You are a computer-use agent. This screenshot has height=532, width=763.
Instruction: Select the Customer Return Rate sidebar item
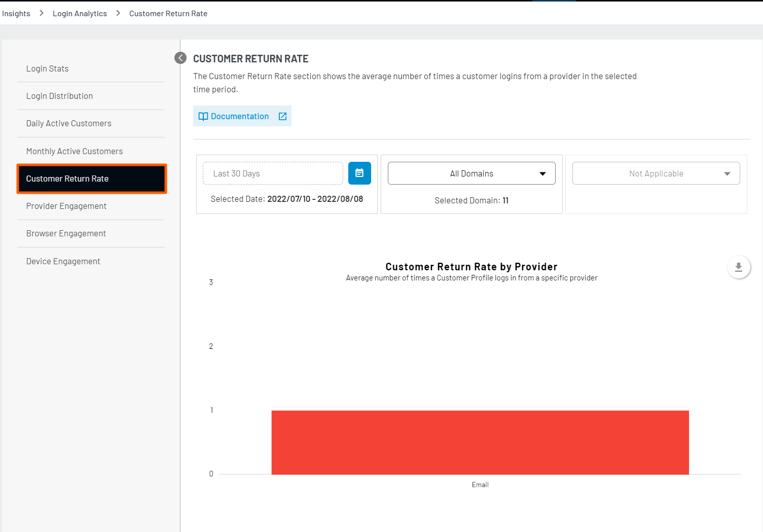pos(67,179)
